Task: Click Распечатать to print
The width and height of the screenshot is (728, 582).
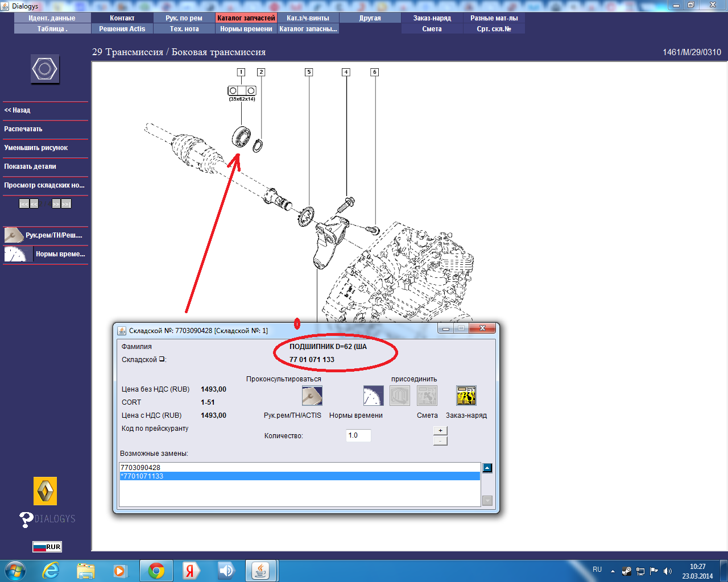Action: click(45, 129)
